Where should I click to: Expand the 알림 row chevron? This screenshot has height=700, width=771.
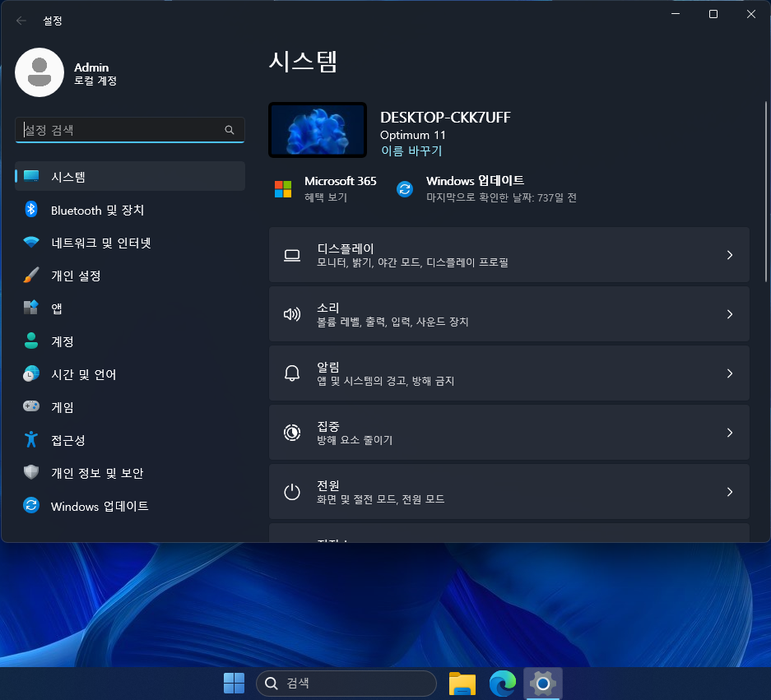(x=730, y=373)
